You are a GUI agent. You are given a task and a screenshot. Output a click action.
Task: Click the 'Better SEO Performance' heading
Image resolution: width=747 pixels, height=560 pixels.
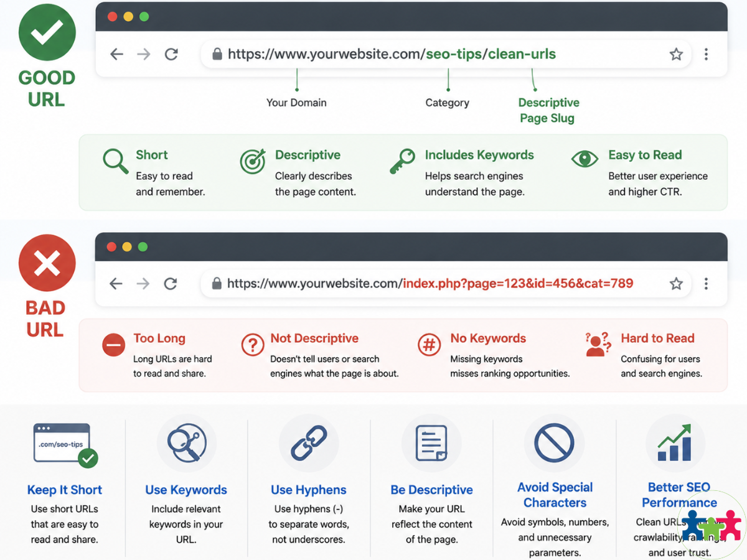coord(679,495)
